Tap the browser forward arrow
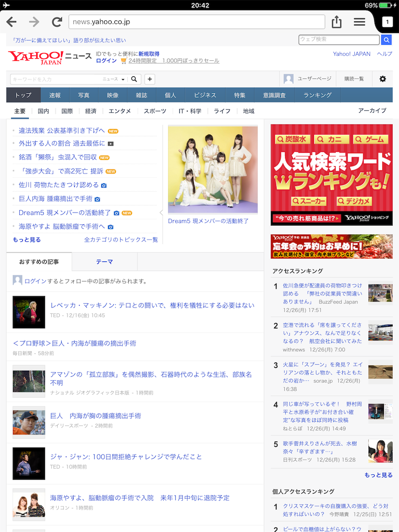The image size is (399, 532). coord(34,22)
